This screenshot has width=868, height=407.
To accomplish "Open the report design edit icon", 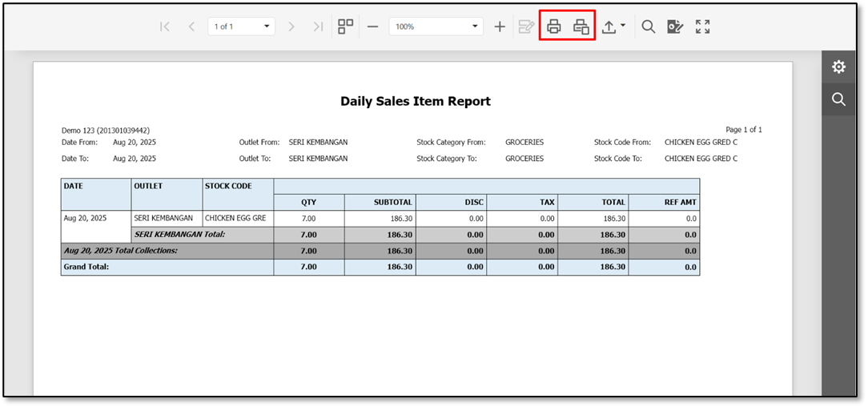I will tap(675, 26).
